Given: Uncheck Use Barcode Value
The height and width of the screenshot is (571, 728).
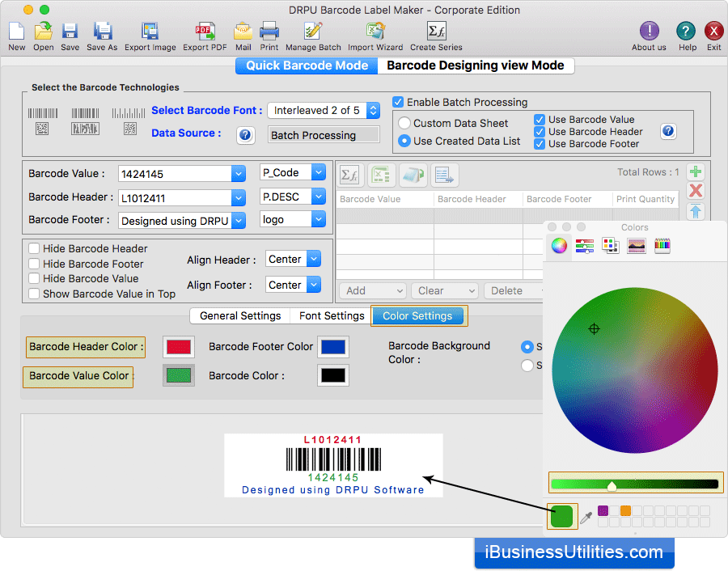Looking at the screenshot, I should click(x=539, y=120).
